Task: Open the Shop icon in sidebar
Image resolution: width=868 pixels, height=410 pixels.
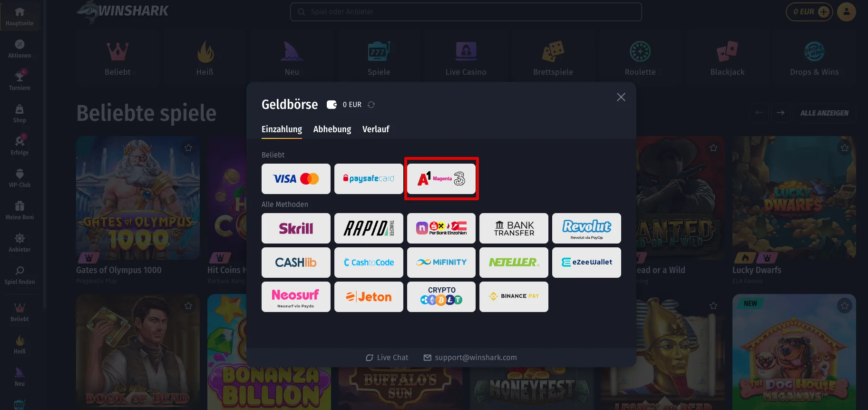Action: (20, 109)
